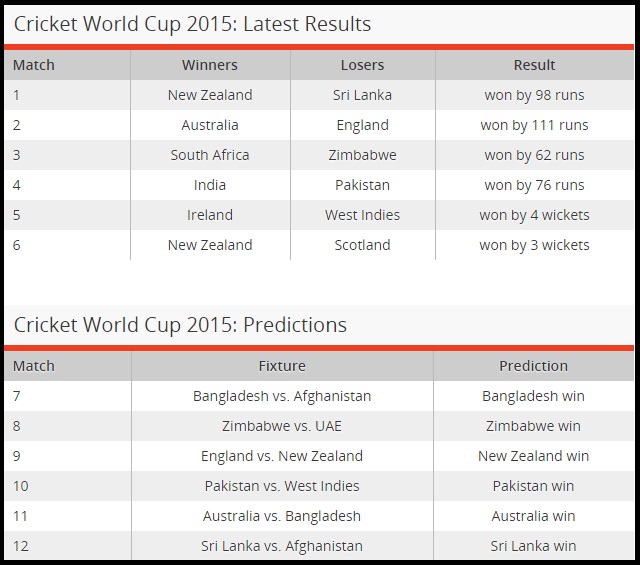Screen dimensions: 640x565
Task: Click the Losers column header
Action: point(362,65)
